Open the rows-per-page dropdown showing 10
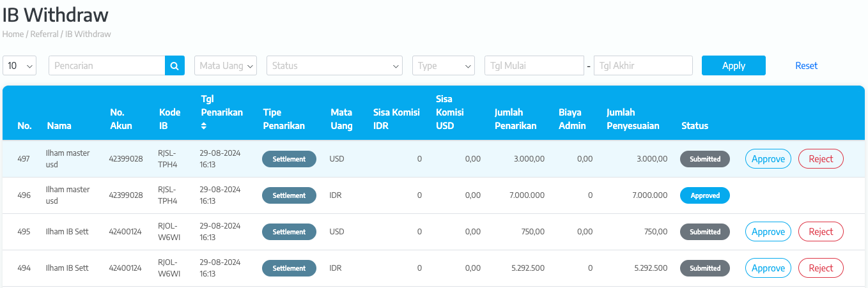 click(20, 66)
